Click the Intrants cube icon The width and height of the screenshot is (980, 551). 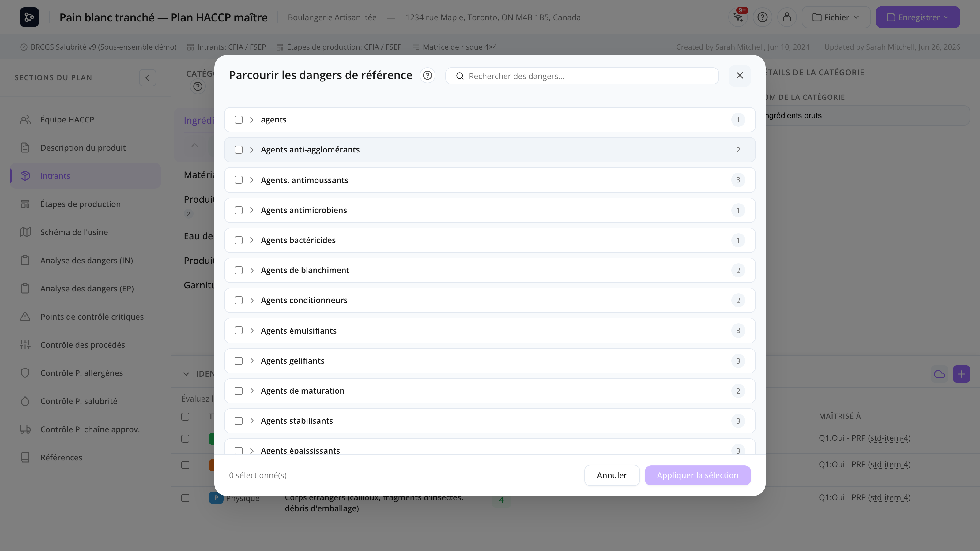[25, 176]
